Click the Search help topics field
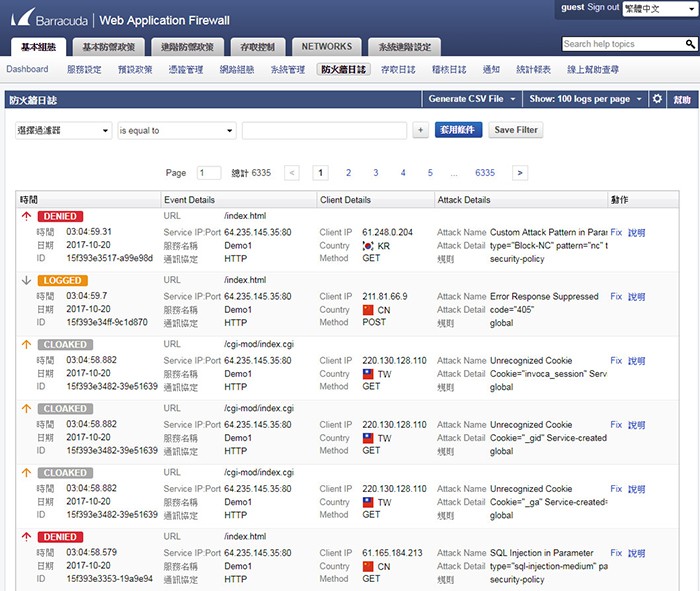This screenshot has width=700, height=591. (x=620, y=44)
